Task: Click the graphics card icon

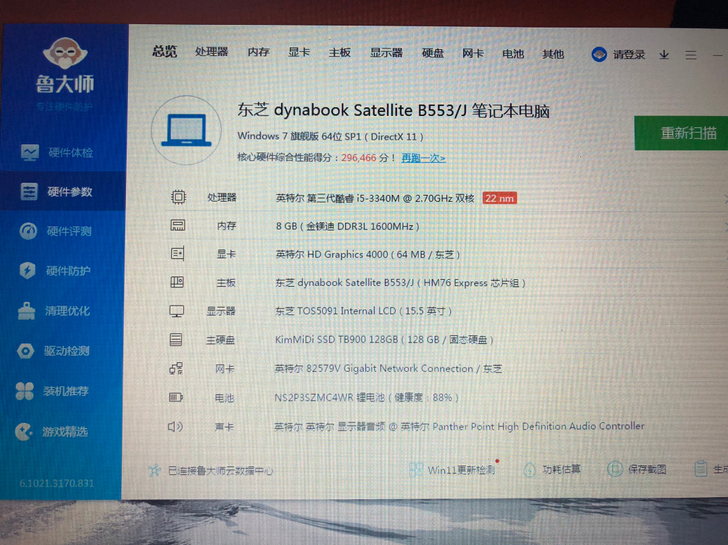Action: click(177, 253)
